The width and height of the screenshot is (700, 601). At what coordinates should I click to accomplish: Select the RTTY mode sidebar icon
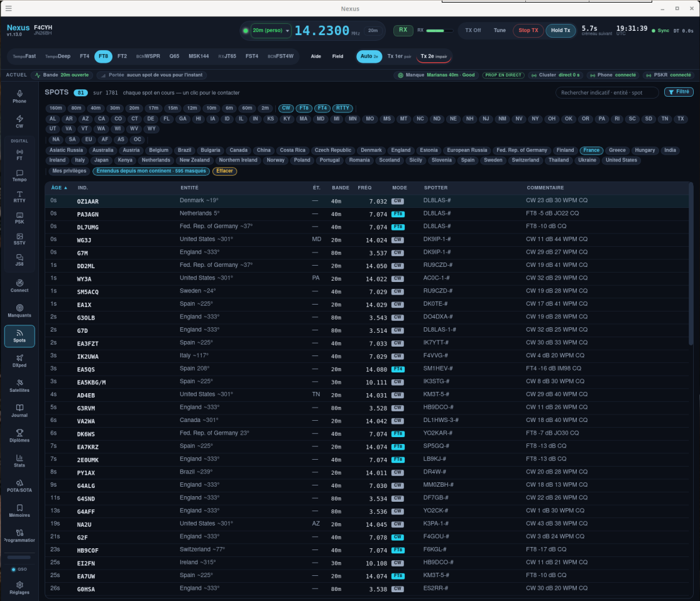(x=19, y=197)
